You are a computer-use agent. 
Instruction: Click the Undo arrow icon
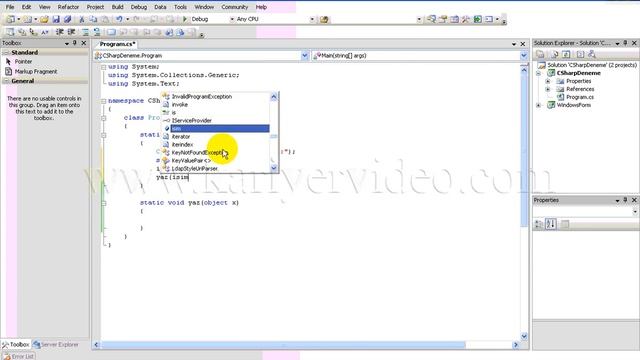[119, 19]
